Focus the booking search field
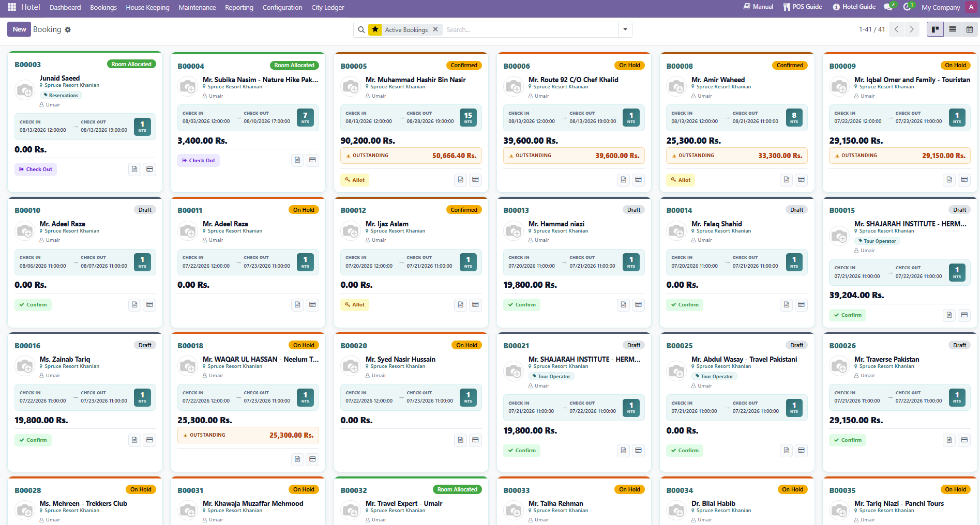Image resolution: width=980 pixels, height=525 pixels. coord(530,30)
